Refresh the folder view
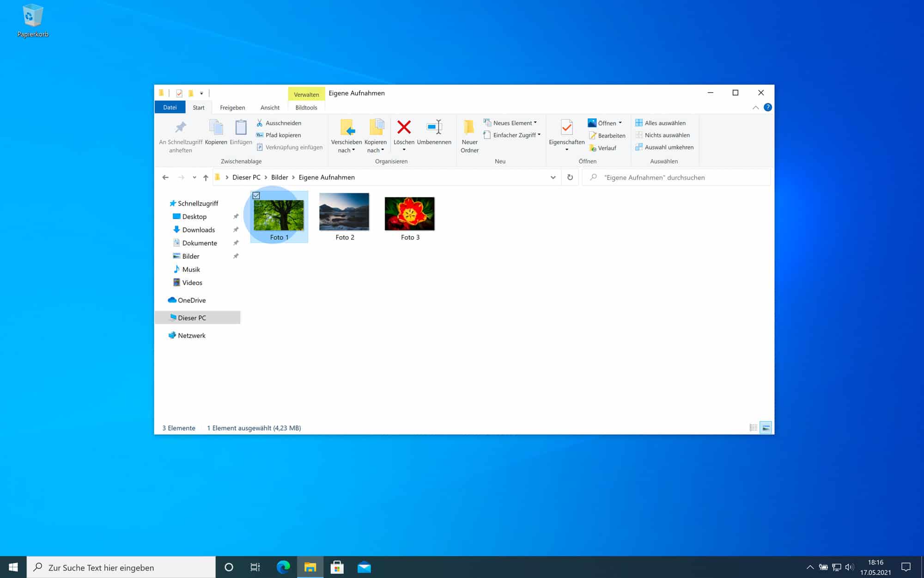The height and width of the screenshot is (578, 924). coord(570,177)
